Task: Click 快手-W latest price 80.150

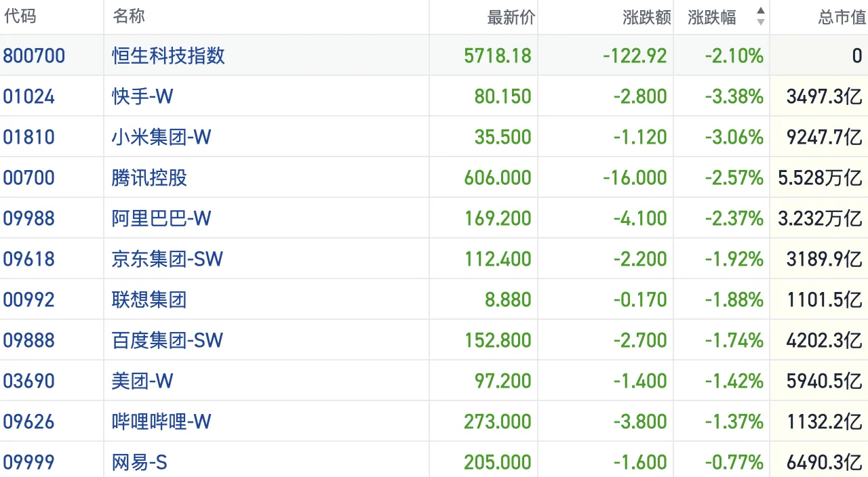Action: pyautogui.click(x=502, y=96)
